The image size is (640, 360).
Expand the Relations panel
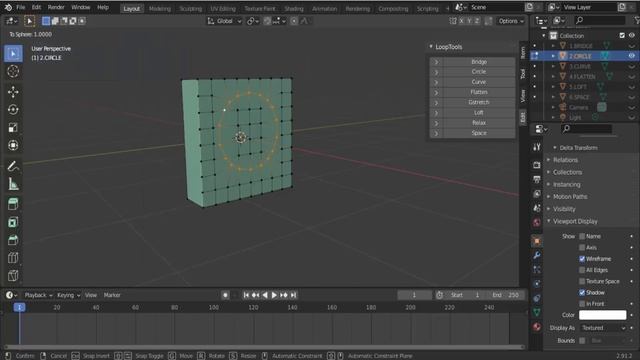(x=565, y=160)
